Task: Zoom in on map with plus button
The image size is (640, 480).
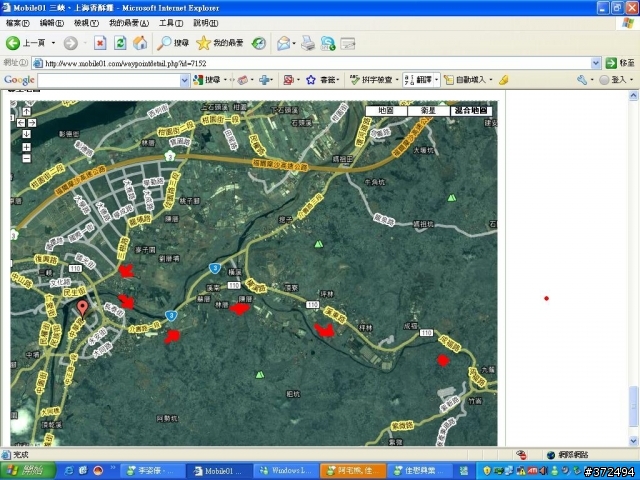Action: point(27,147)
